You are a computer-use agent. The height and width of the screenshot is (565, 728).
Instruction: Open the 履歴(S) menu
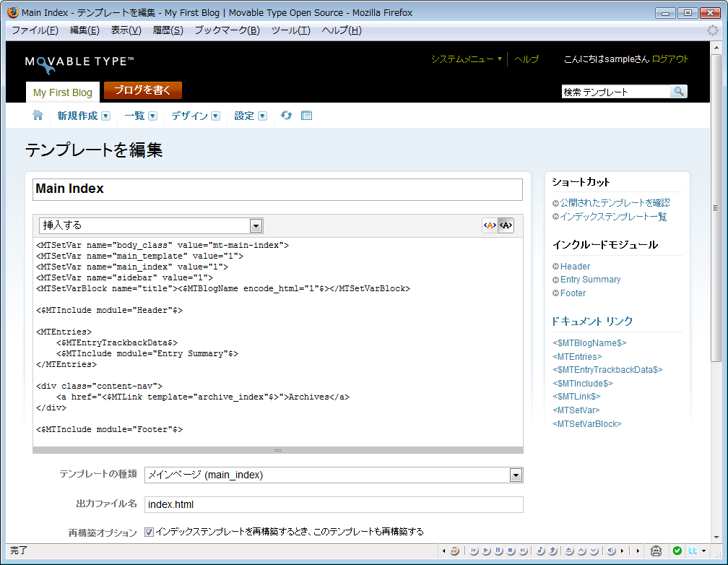click(168, 30)
